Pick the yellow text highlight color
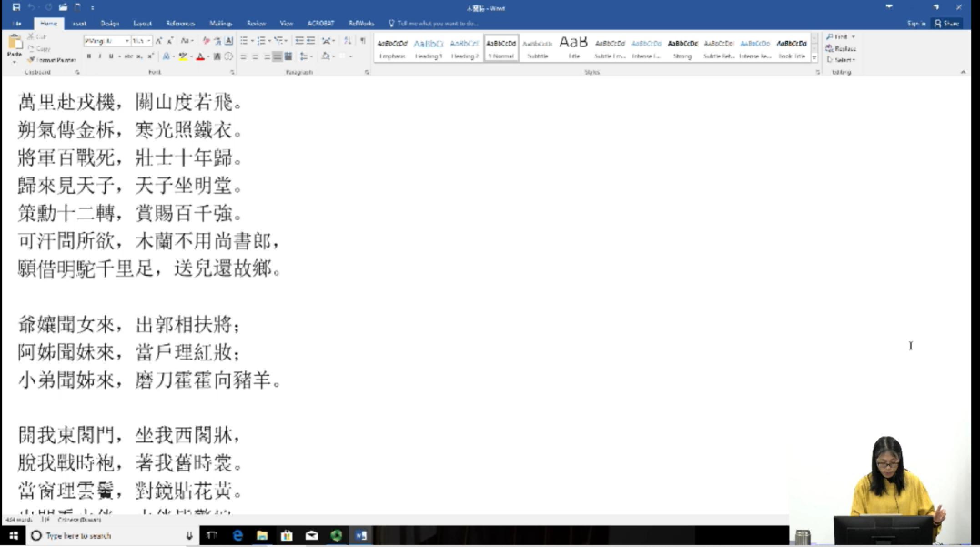This screenshot has width=980, height=547. pyautogui.click(x=183, y=56)
